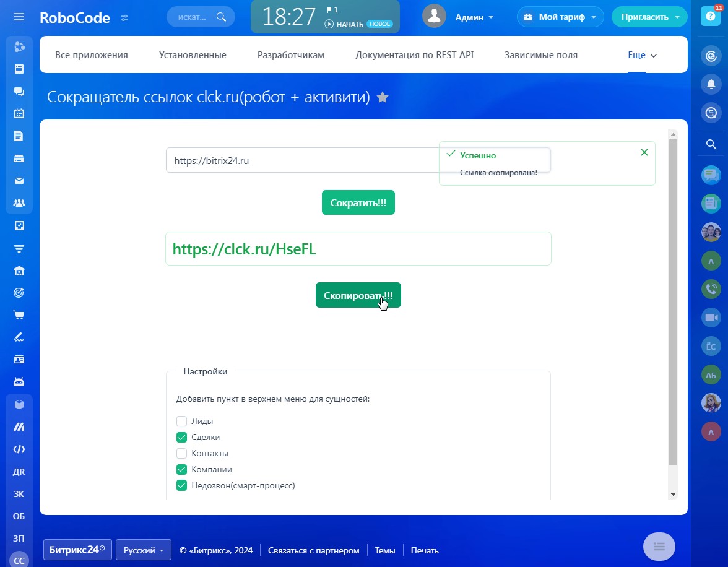728x567 pixels.
Task: Check the Контакты checkbox
Action: tap(181, 453)
